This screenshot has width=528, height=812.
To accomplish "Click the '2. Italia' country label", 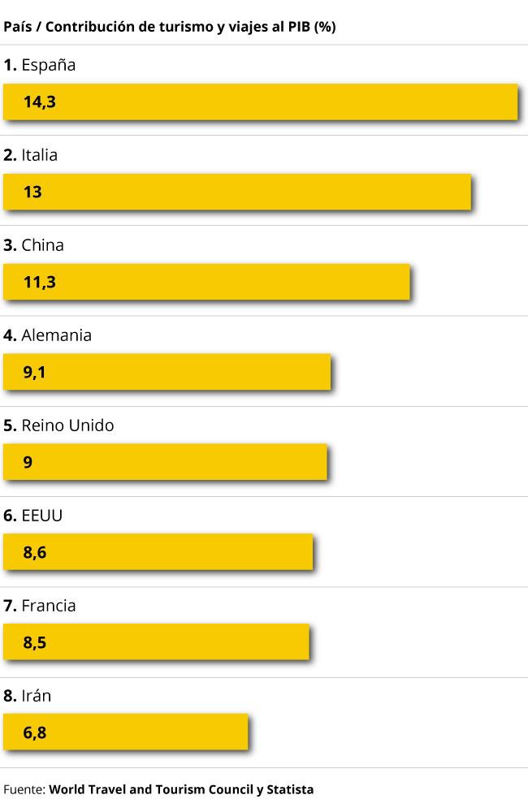I will pos(31,155).
